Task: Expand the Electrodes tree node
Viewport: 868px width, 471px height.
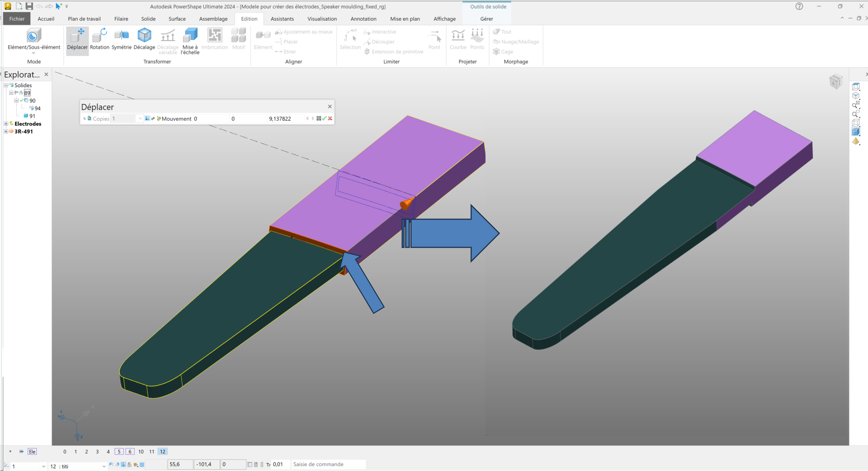Action: point(6,124)
